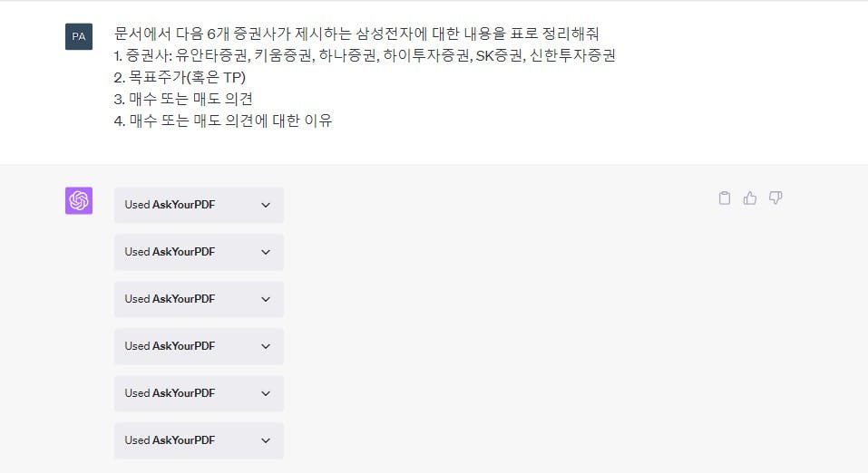Expand the third Used AskYourPDF chevron
Viewport: 868px width, 473px height.
(266, 299)
